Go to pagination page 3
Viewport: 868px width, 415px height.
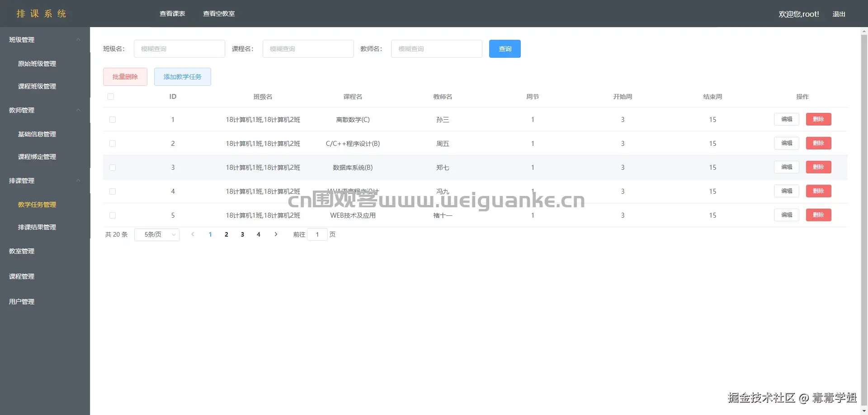(242, 234)
